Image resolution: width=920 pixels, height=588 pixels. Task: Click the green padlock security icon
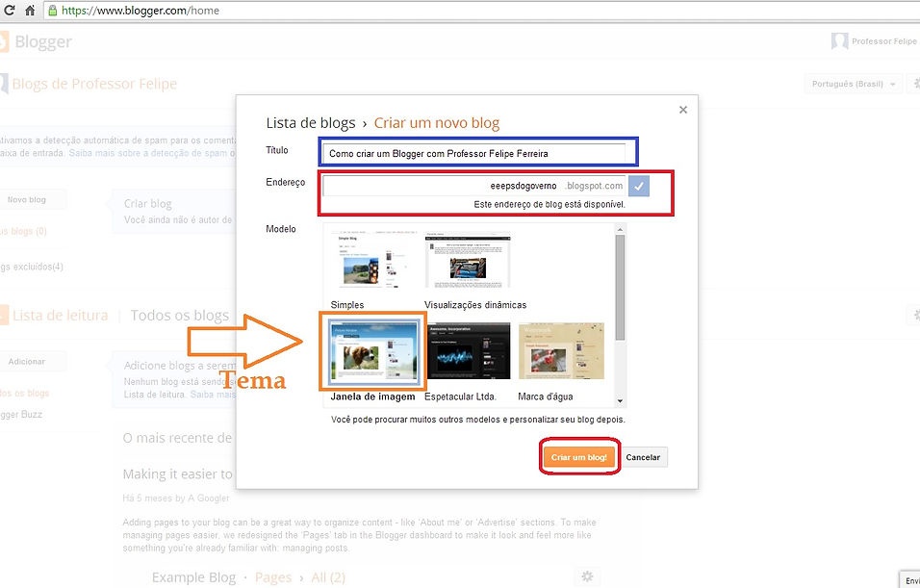tap(52, 10)
